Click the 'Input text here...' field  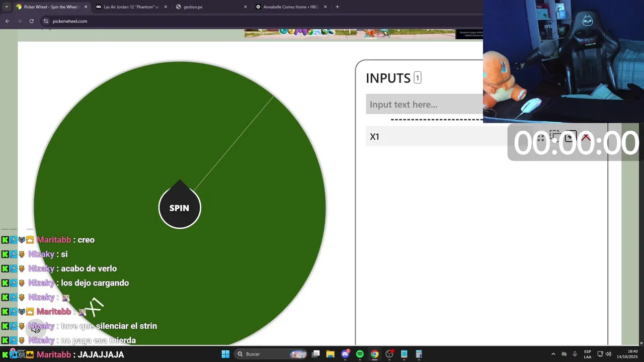[424, 104]
